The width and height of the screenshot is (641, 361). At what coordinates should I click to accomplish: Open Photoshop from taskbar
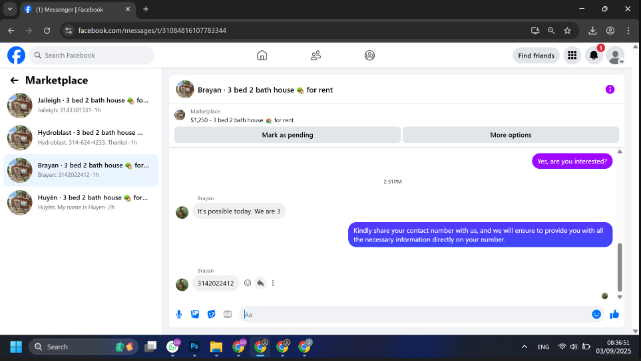tap(194, 347)
